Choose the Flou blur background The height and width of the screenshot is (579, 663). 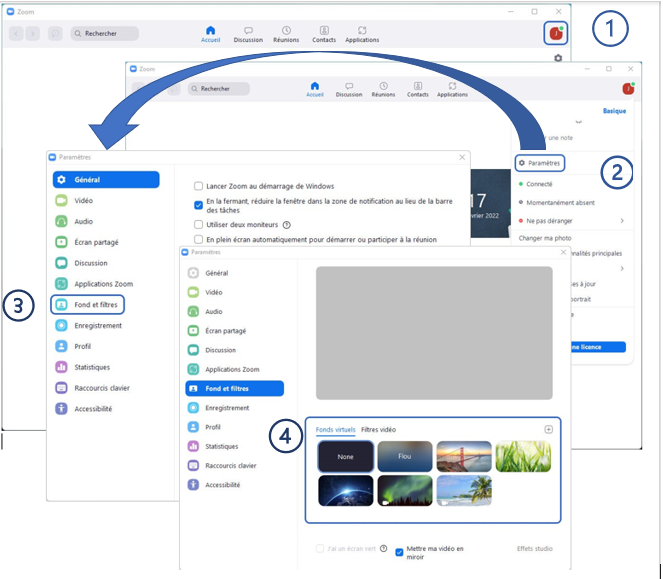pyautogui.click(x=405, y=456)
